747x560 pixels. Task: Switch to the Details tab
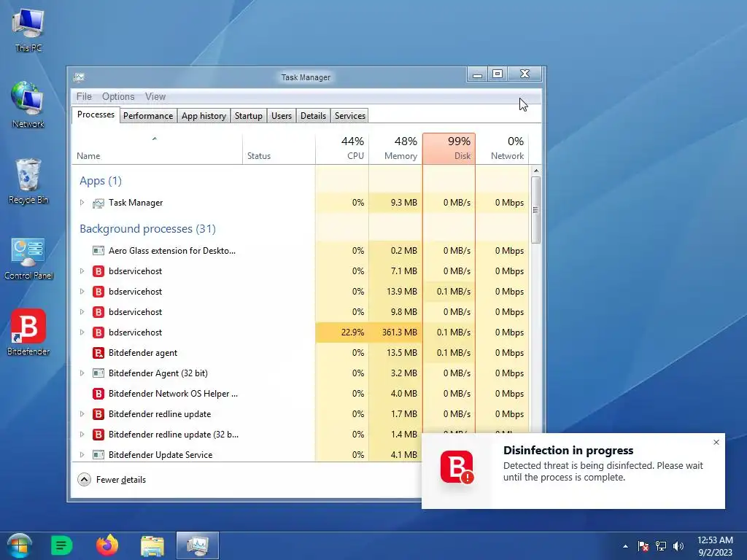click(x=314, y=116)
